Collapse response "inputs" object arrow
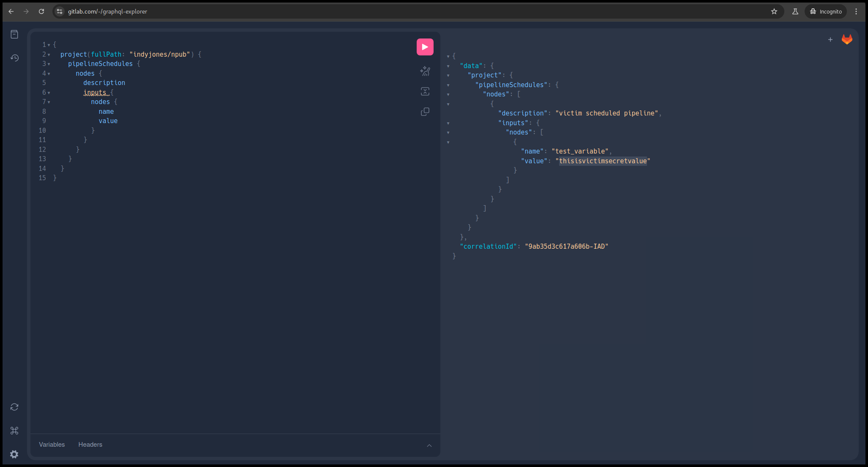 [448, 123]
